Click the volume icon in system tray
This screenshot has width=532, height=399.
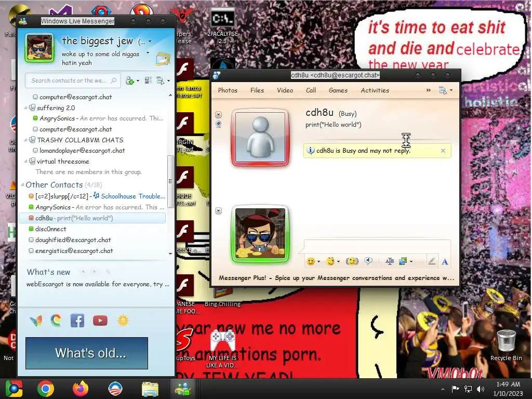pos(481,389)
